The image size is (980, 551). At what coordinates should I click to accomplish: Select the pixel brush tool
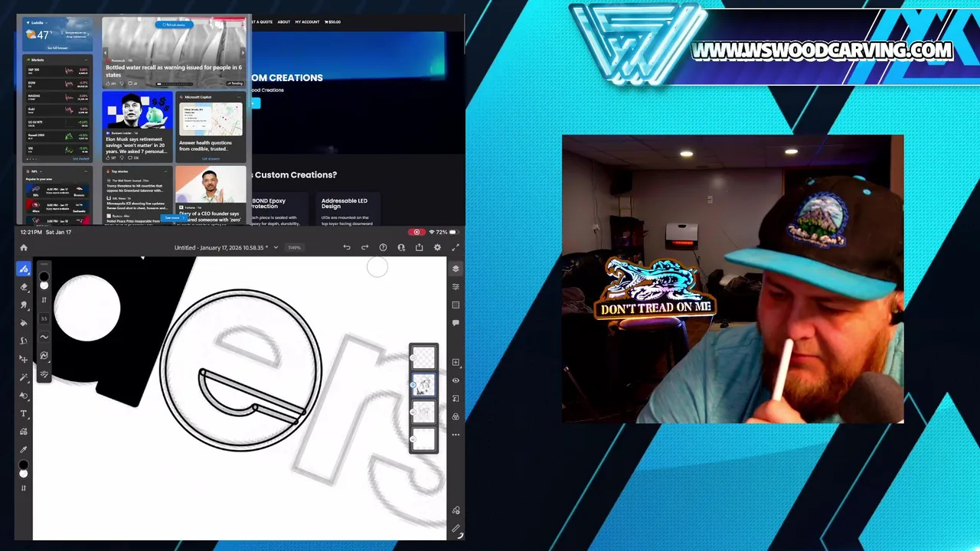point(24,269)
